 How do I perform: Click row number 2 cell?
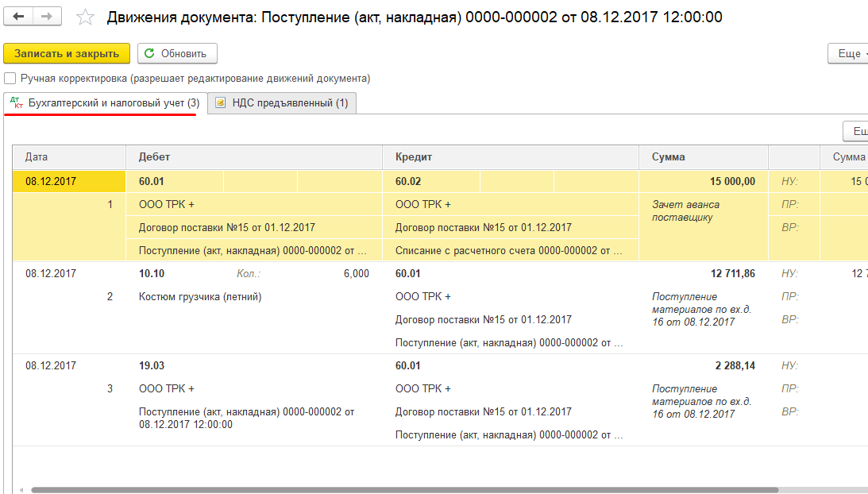[x=110, y=297]
